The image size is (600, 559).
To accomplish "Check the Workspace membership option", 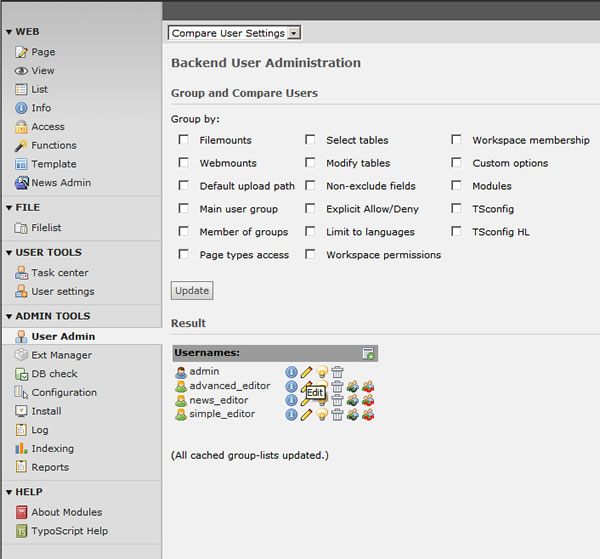I will (456, 140).
